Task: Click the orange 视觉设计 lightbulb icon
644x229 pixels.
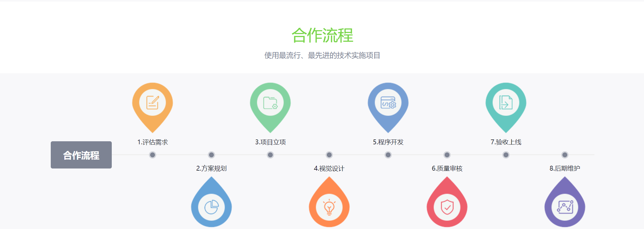Action: (x=329, y=207)
